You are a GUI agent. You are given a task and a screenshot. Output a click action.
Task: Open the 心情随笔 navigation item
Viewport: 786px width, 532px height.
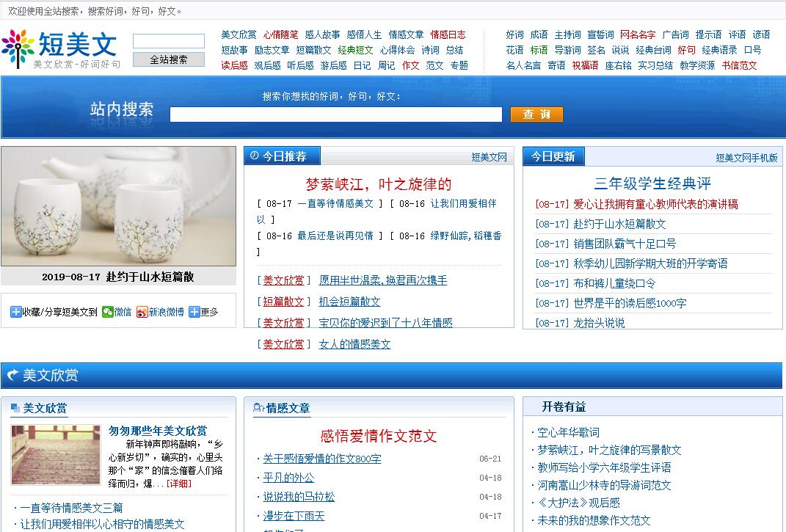tap(280, 34)
